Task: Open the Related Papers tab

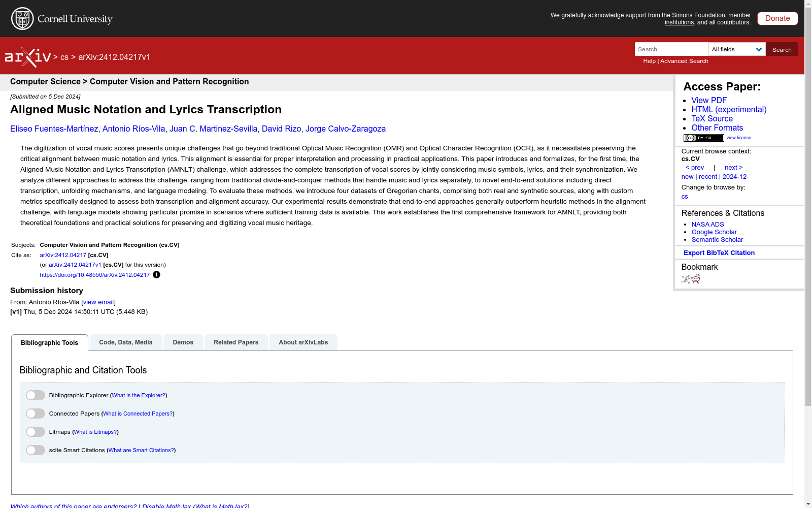Action: 236,342
